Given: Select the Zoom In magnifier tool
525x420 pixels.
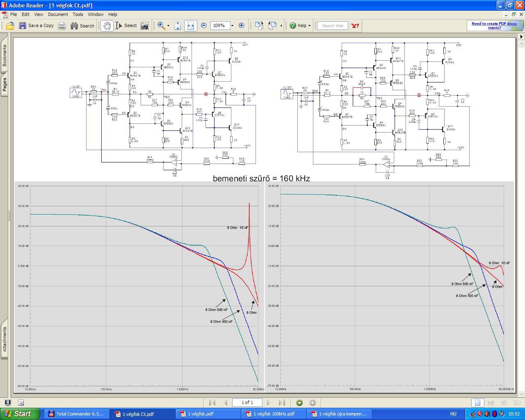Looking at the screenshot, I should tap(162, 25).
